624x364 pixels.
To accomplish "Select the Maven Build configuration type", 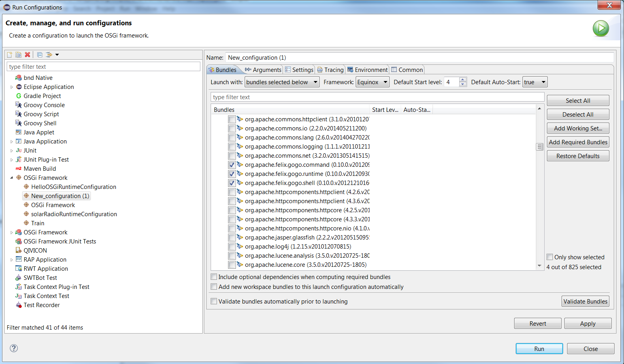I will (40, 169).
